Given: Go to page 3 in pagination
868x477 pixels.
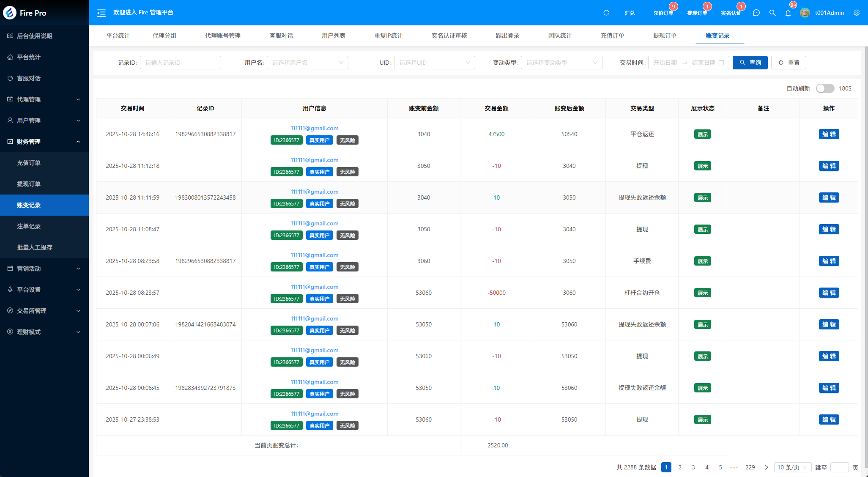Looking at the screenshot, I should point(693,467).
